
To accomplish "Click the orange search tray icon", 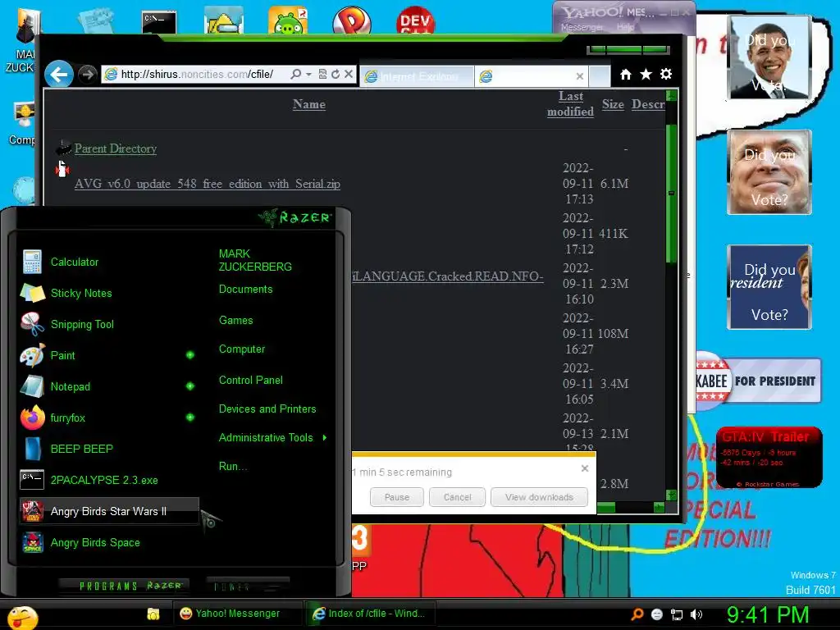I will click(637, 614).
